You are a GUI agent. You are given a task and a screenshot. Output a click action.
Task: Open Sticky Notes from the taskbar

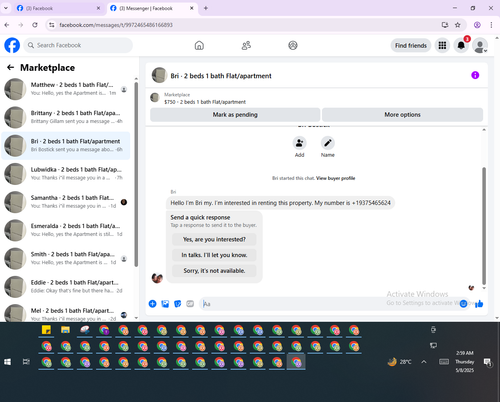(46, 330)
